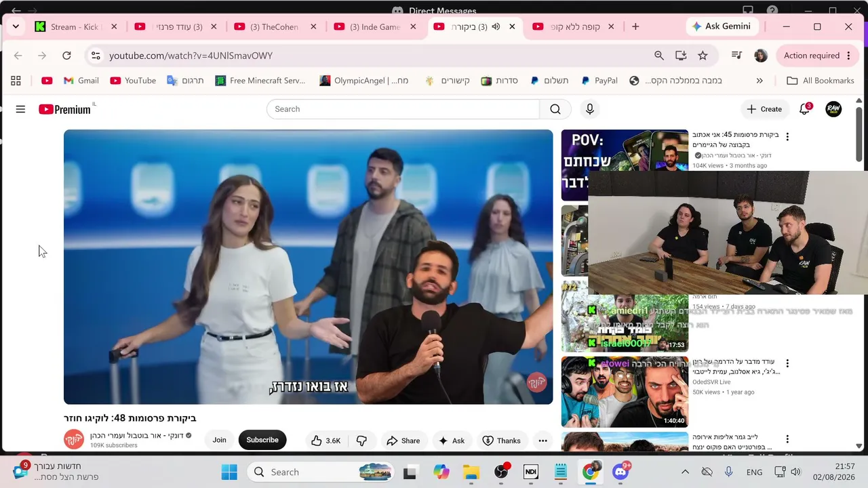Open the YouTube account avatar menu
Screen dimensions: 868x488
(x=833, y=109)
